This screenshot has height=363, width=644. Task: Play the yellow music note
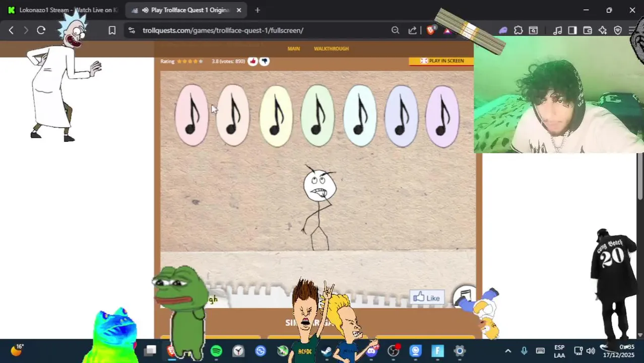point(276,115)
